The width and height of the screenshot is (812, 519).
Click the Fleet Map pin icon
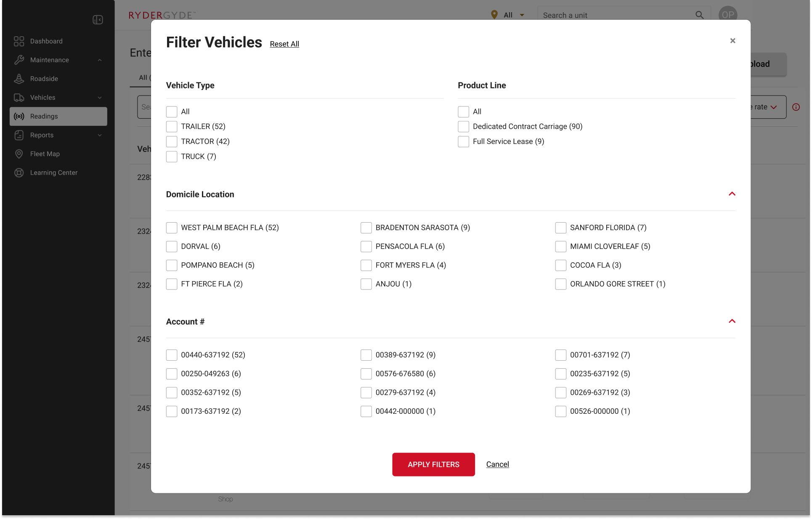[x=19, y=154]
